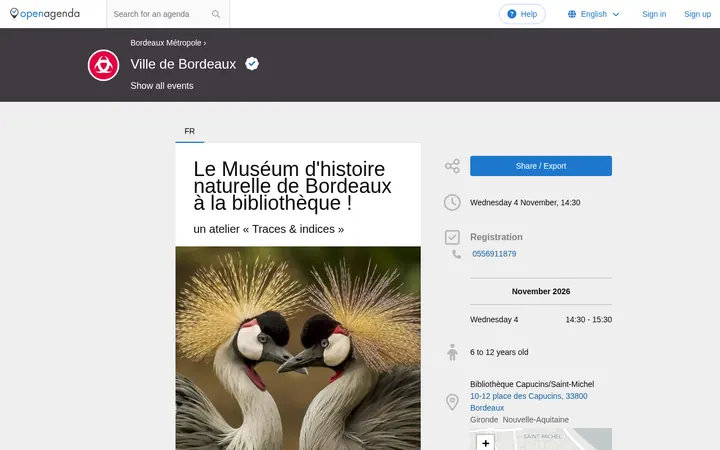Click the search magnifier icon
This screenshot has height=450, width=720.
tap(216, 14)
